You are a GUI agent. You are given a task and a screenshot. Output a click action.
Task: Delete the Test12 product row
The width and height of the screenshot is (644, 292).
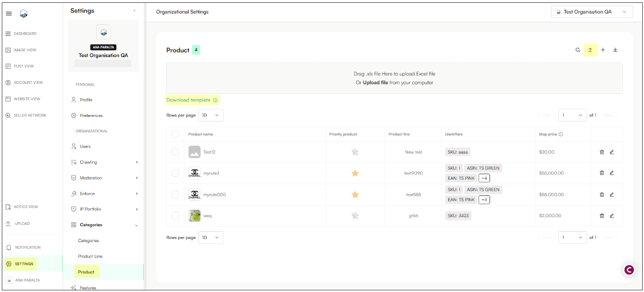(x=602, y=152)
